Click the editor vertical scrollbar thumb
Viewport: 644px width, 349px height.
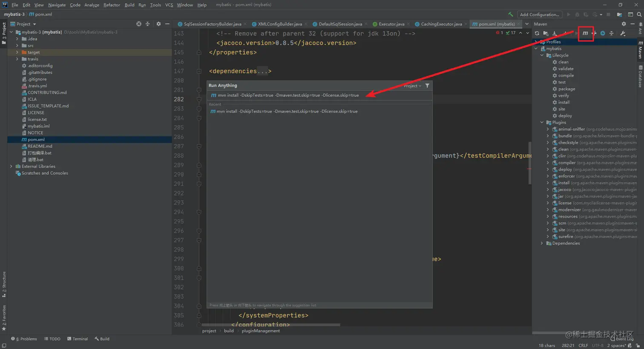tap(530, 163)
